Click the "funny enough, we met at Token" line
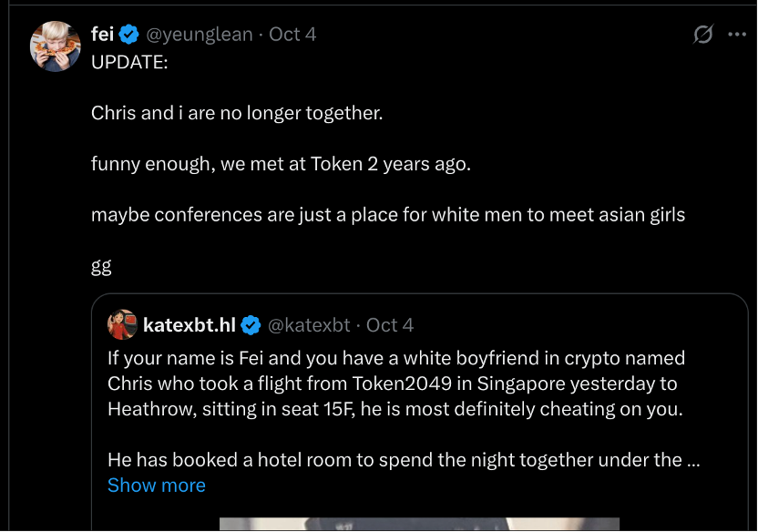The height and width of the screenshot is (532, 758). (281, 164)
